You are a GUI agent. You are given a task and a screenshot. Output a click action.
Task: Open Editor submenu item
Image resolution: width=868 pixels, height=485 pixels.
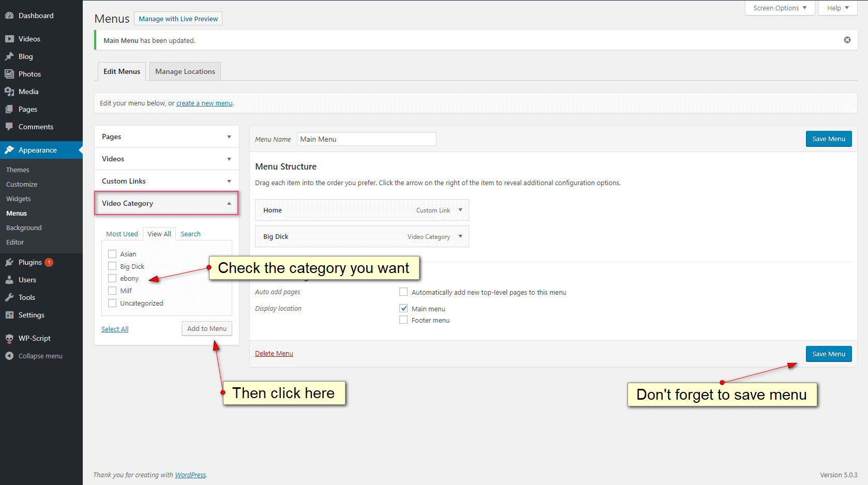pyautogui.click(x=15, y=242)
